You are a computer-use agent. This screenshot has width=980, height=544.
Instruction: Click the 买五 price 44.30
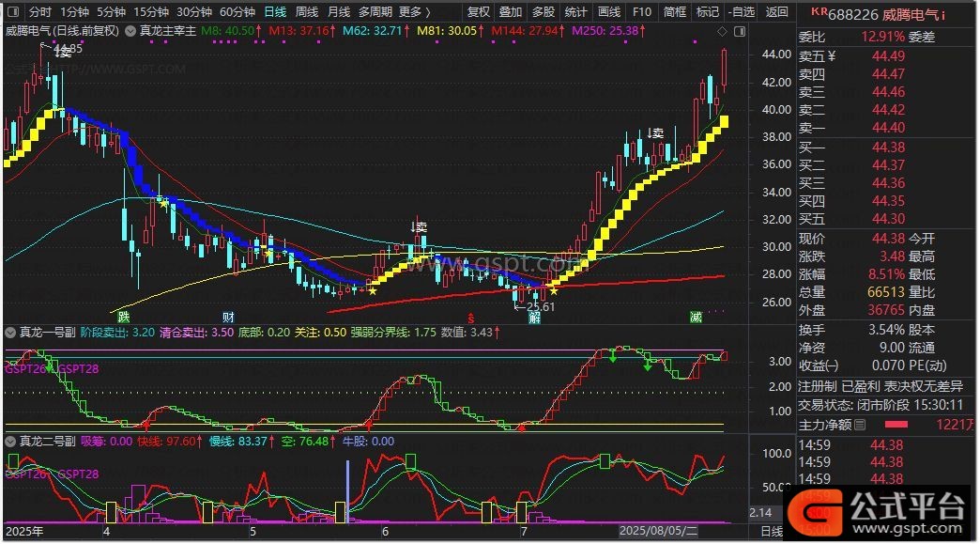coord(888,219)
